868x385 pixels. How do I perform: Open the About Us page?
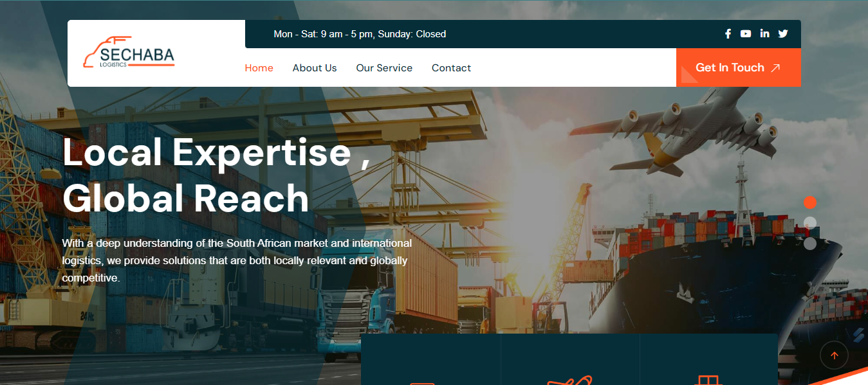(315, 68)
